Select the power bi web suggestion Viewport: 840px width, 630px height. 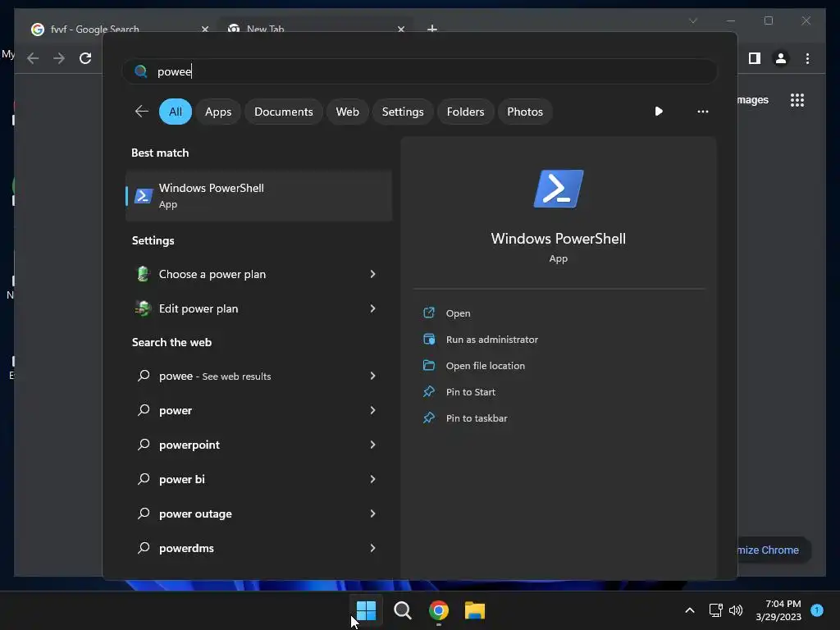(258, 479)
